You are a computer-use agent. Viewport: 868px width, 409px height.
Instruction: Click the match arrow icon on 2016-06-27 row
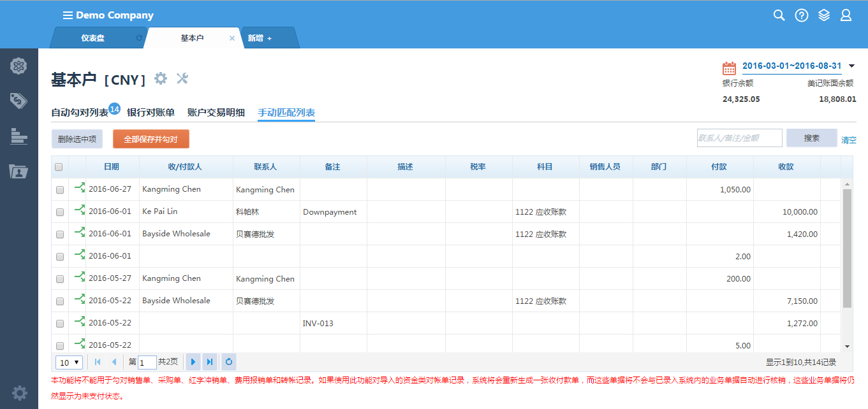pos(80,188)
